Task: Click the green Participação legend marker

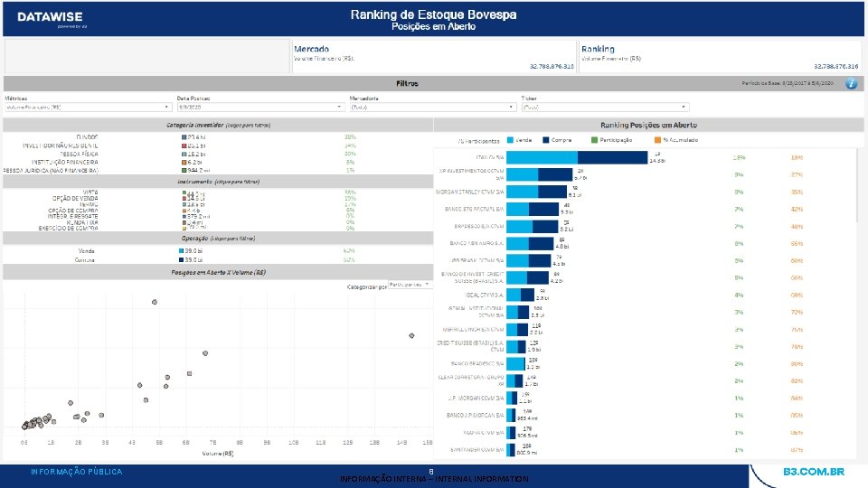Action: pyautogui.click(x=594, y=141)
